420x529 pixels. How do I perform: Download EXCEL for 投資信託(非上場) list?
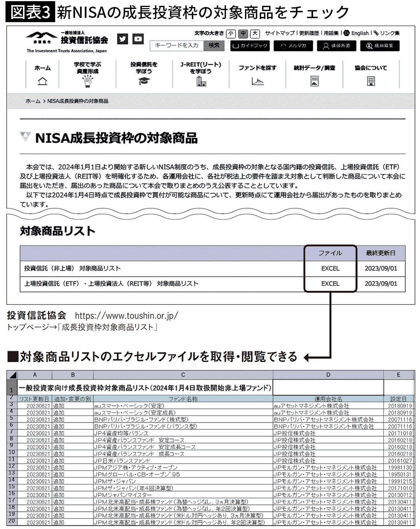coord(330,268)
